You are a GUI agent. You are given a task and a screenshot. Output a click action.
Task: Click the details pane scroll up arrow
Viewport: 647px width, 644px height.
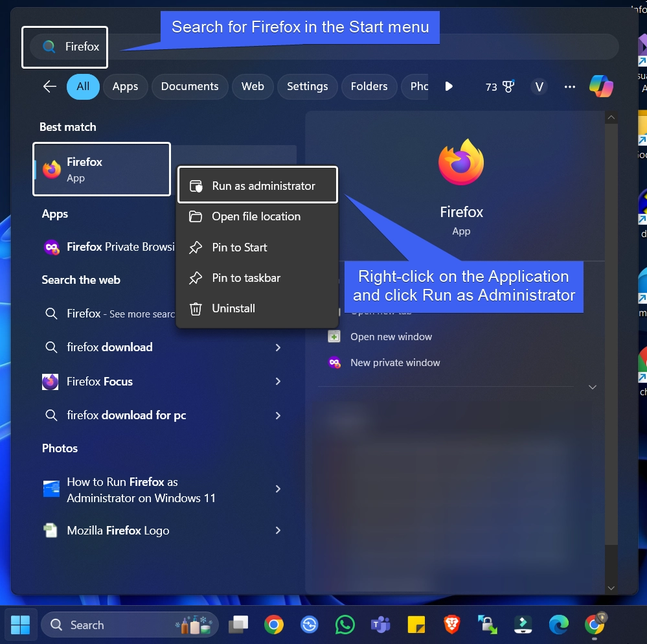tap(611, 118)
